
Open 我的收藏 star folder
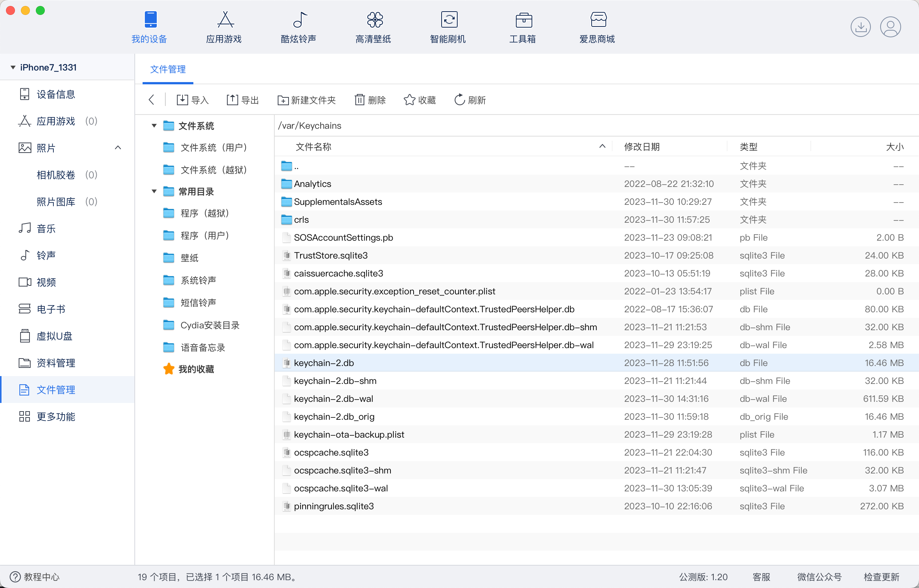(x=189, y=369)
